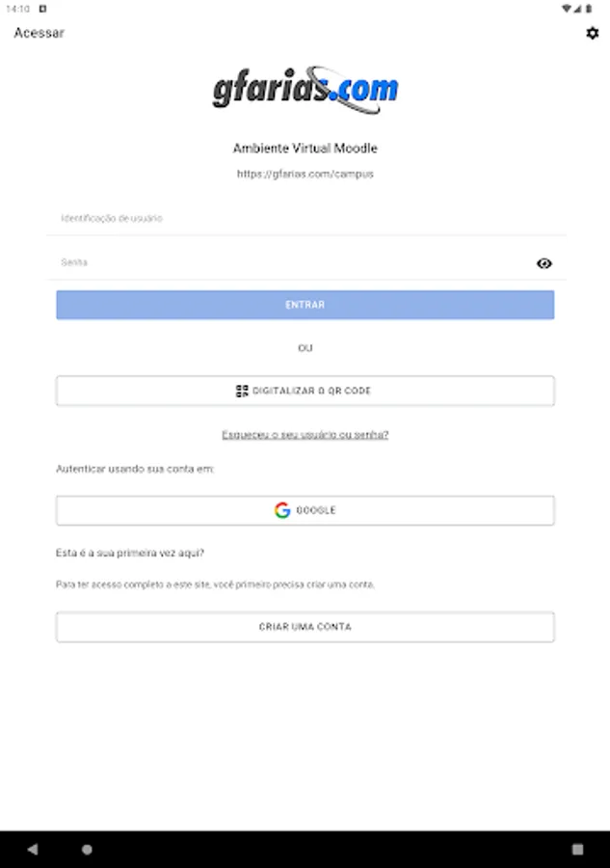Tap the Ambiente Virtual Moodle site name

pyautogui.click(x=305, y=149)
